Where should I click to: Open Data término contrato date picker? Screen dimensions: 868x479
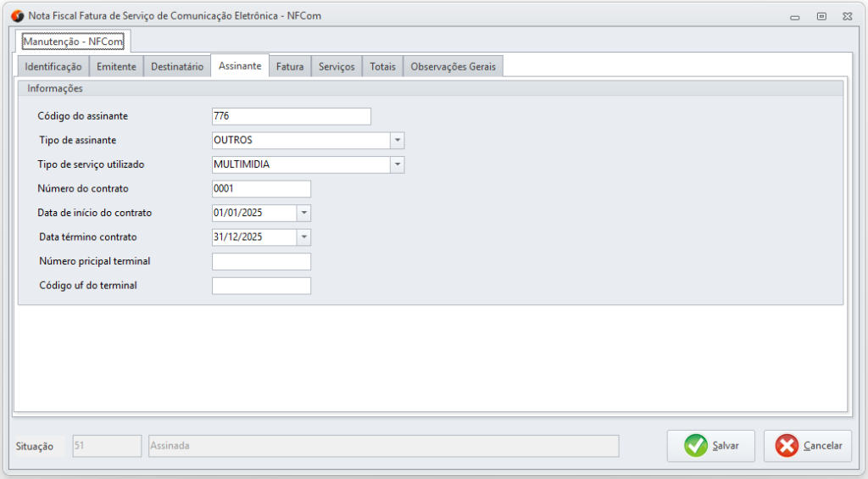pyautogui.click(x=304, y=237)
